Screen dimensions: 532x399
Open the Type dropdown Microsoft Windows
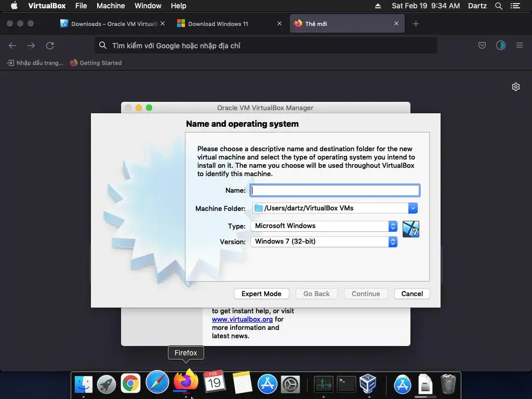pyautogui.click(x=324, y=226)
